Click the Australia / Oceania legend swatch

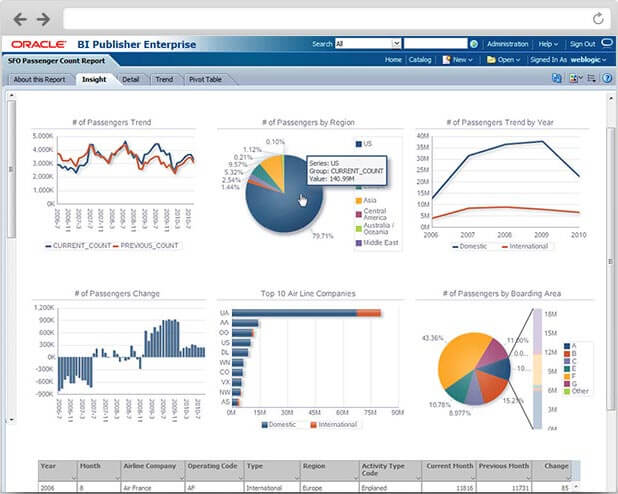pos(359,229)
